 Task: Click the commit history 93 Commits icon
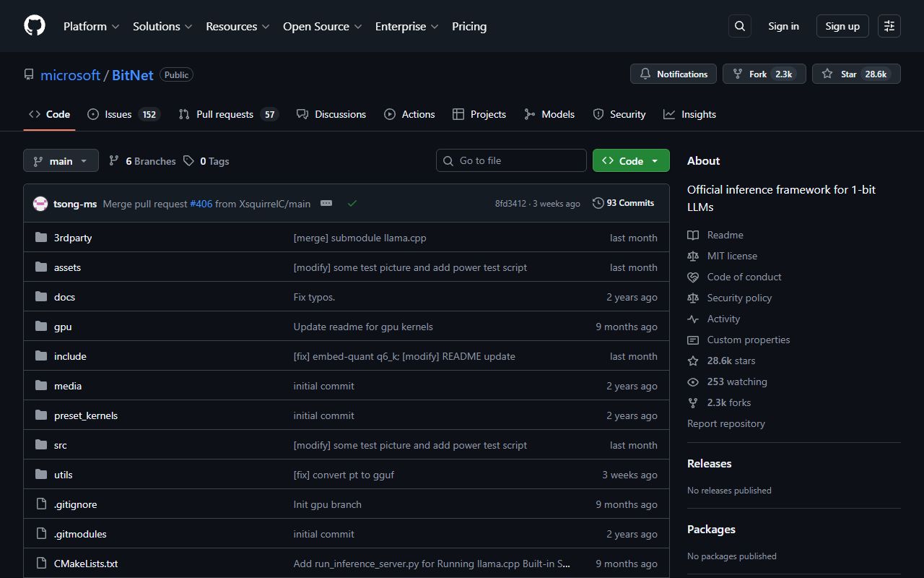[598, 203]
